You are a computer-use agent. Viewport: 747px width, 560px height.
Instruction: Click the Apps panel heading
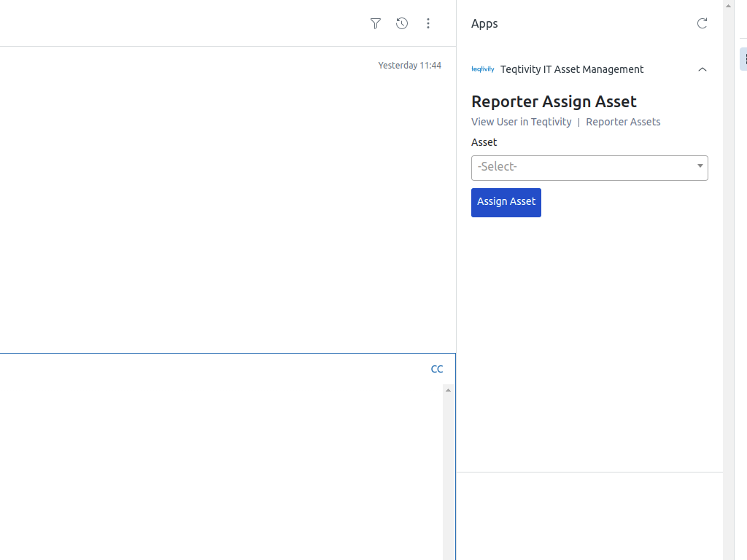pyautogui.click(x=484, y=23)
